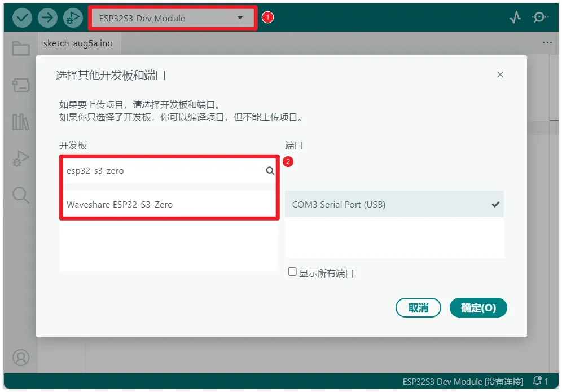Open the ESP32S3 Dev Module board dropdown
The width and height of the screenshot is (562, 392).
(x=172, y=17)
